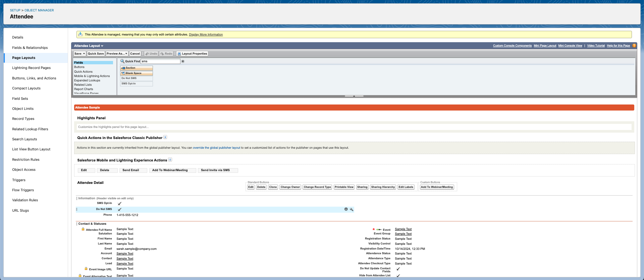Open the Video Tutorial link

coord(596,46)
